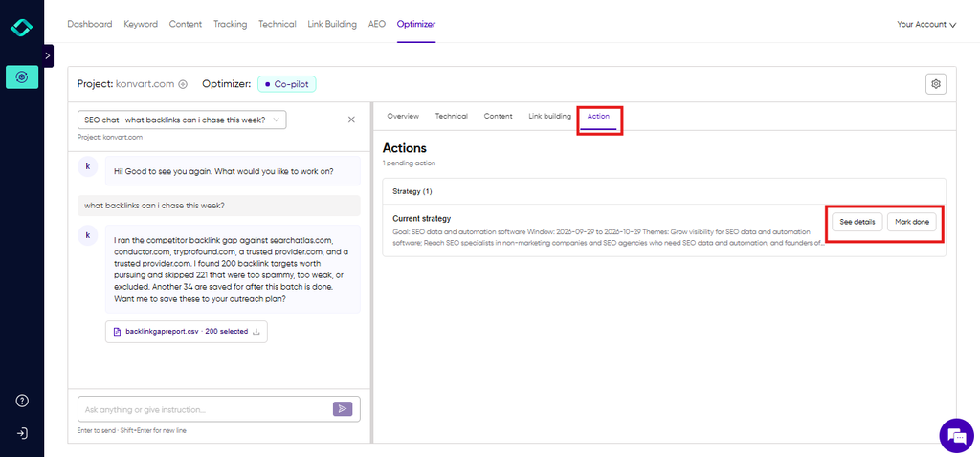Click the Current strategy title
The width and height of the screenshot is (980, 457).
pos(422,219)
